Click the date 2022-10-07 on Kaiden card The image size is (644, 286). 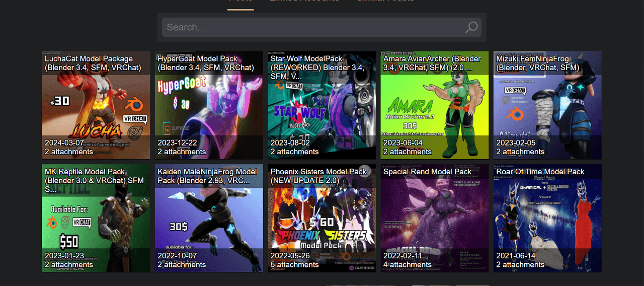click(x=177, y=256)
